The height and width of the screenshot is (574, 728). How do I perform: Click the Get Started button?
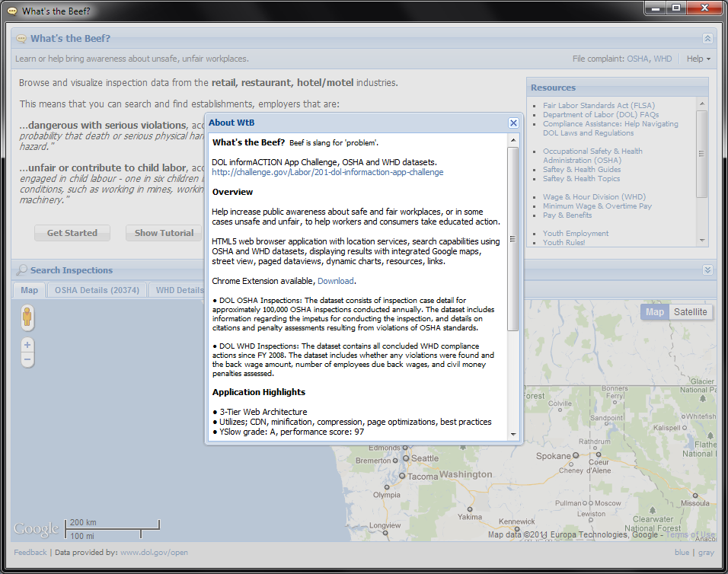[72, 233]
